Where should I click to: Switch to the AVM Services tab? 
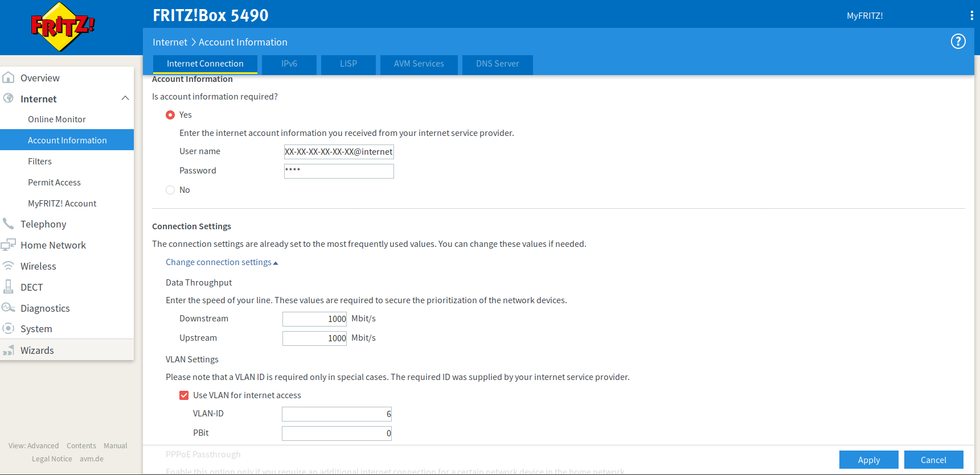[419, 64]
